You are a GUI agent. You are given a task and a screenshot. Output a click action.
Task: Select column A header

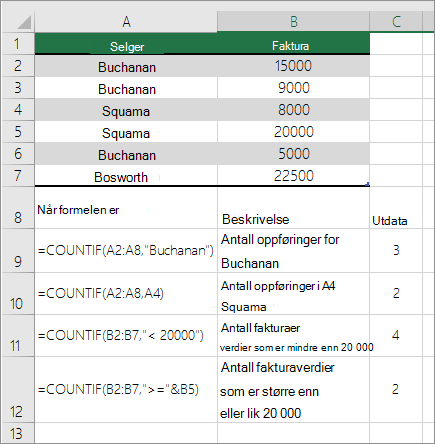point(126,22)
